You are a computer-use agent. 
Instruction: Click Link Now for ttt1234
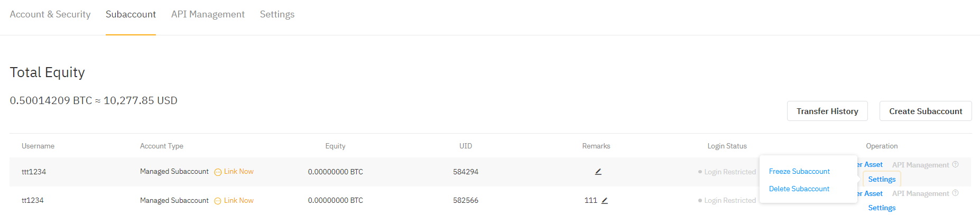(x=239, y=172)
